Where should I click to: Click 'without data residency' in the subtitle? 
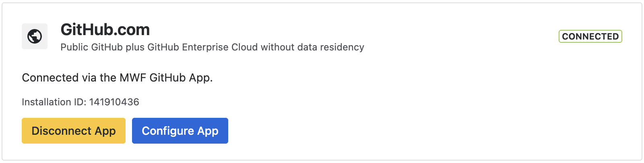click(312, 47)
